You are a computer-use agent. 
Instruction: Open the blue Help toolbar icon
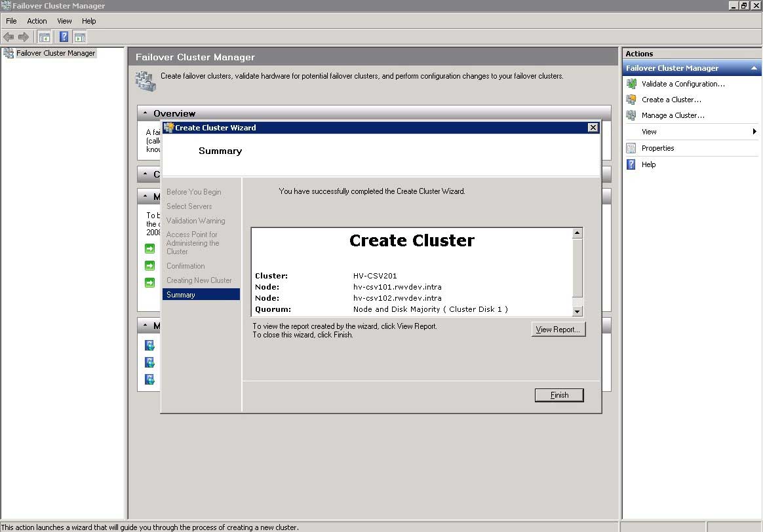tap(64, 37)
